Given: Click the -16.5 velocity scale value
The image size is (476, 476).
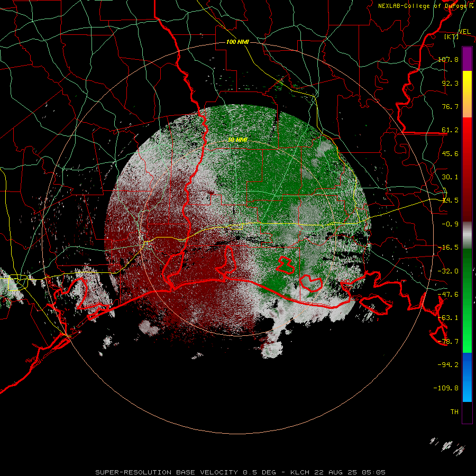Looking at the screenshot, I should coord(448,248).
